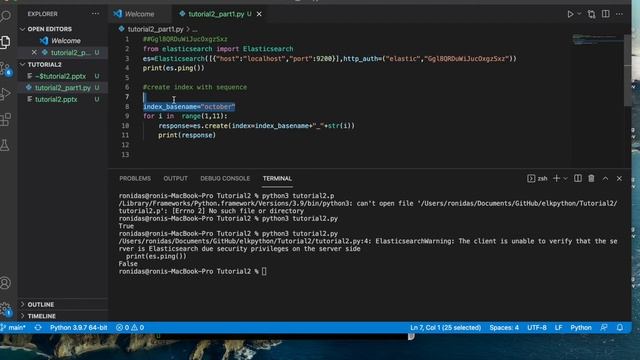The image size is (640, 360).
Task: Open the Accounts menu icon
Action: pos(5,283)
